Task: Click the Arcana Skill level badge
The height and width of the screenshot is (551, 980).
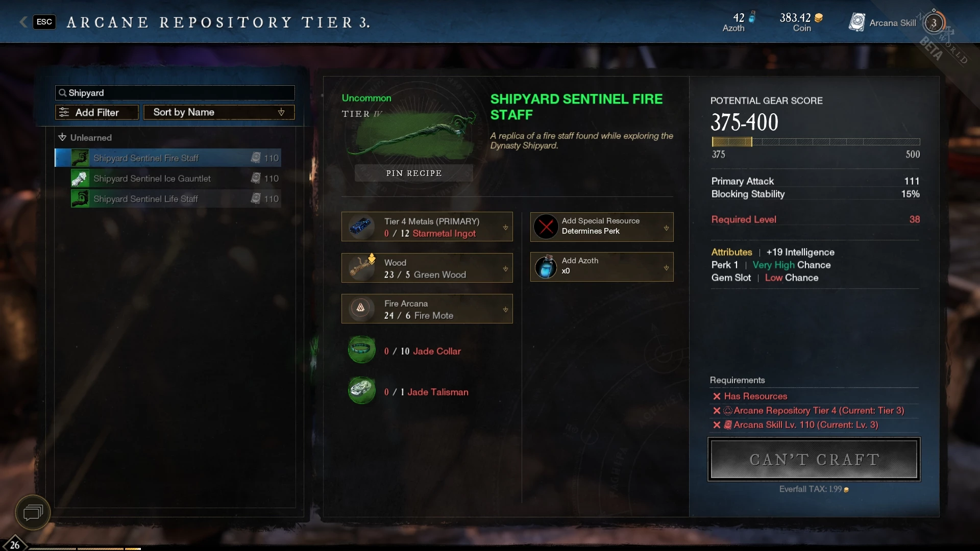Action: pyautogui.click(x=934, y=23)
